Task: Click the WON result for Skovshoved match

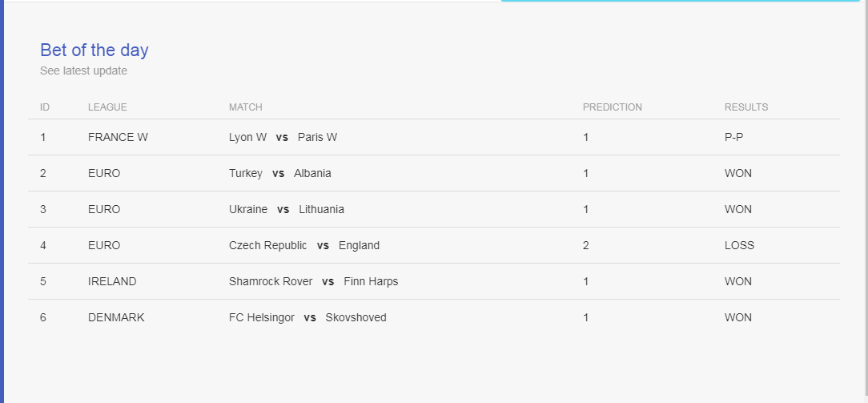Action: tap(738, 318)
